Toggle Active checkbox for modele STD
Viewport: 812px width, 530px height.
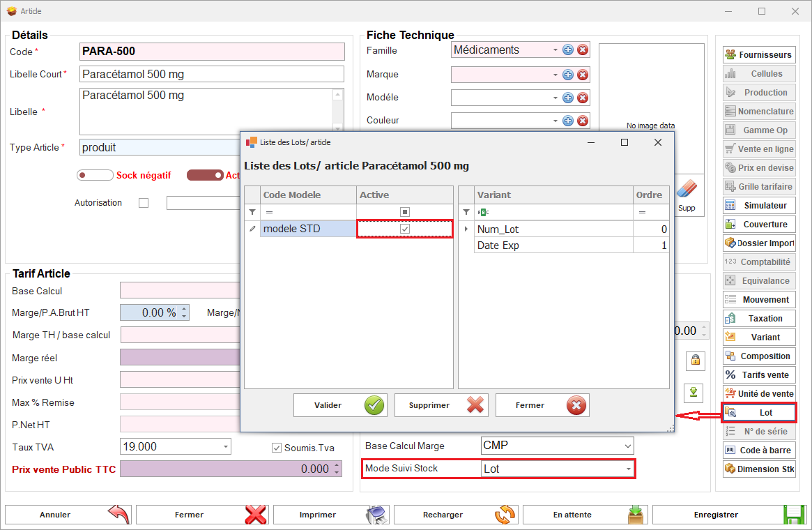pyautogui.click(x=405, y=229)
